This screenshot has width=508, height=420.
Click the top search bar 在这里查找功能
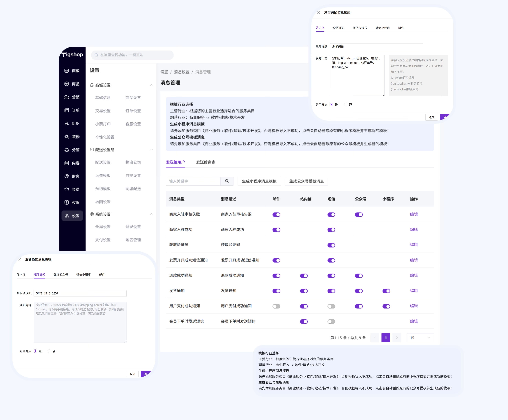tap(132, 55)
